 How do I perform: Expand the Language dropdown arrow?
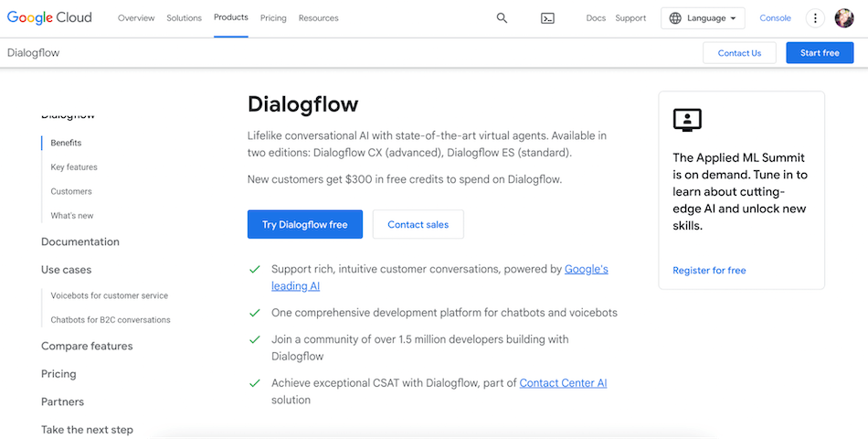pyautogui.click(x=734, y=18)
